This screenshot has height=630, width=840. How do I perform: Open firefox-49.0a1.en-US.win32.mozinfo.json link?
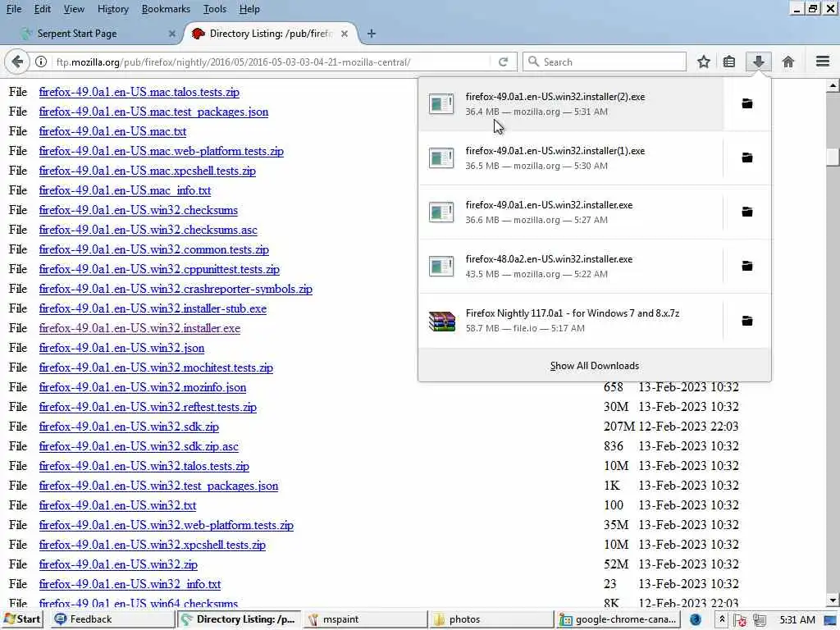pos(143,387)
